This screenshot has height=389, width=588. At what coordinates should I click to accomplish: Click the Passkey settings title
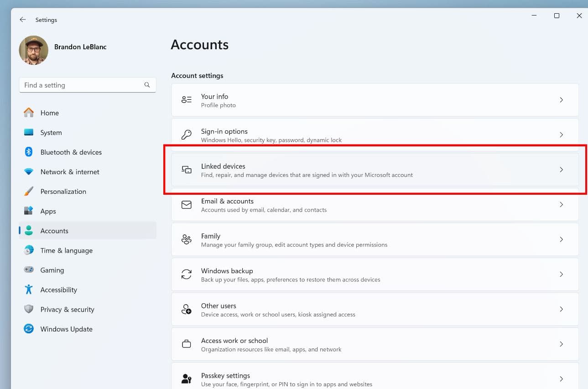[225, 375]
